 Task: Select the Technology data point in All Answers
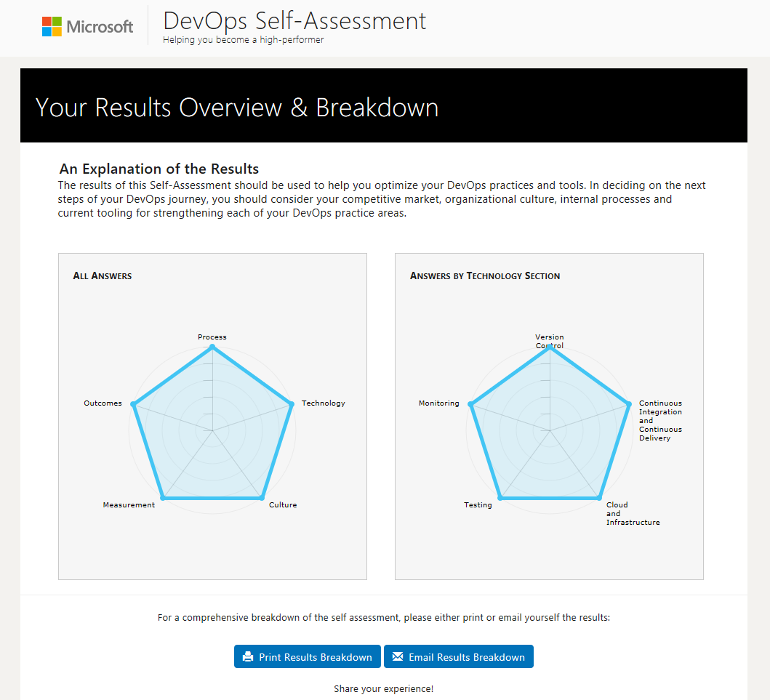click(x=292, y=404)
